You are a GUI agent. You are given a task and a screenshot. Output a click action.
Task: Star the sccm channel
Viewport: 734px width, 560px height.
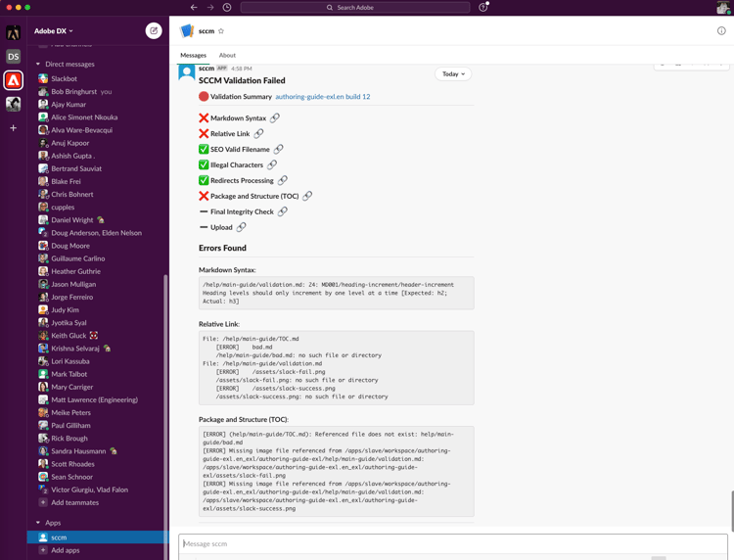pos(221,31)
